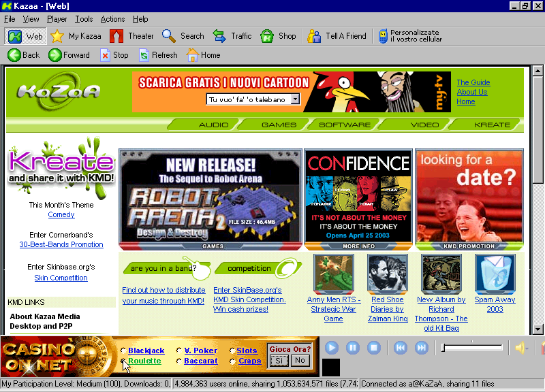Image resolution: width=545 pixels, height=392 pixels.
Task: Click the Tell A Friend icon
Action: [x=314, y=36]
